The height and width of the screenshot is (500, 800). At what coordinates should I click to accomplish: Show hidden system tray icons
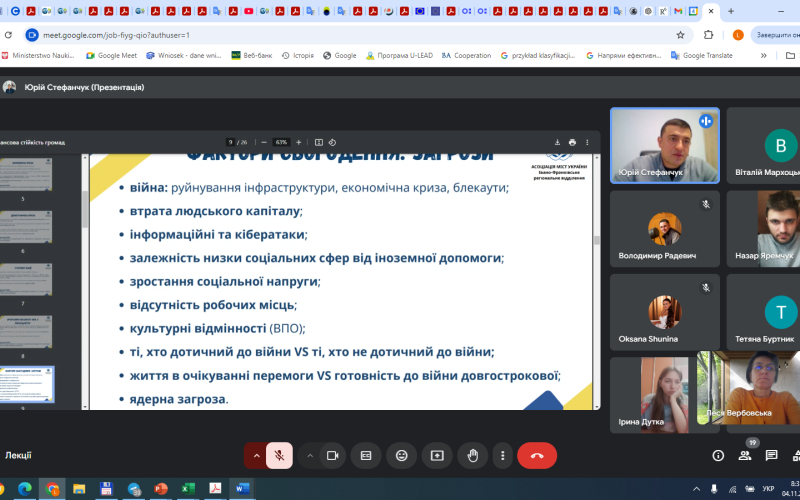click(x=696, y=489)
